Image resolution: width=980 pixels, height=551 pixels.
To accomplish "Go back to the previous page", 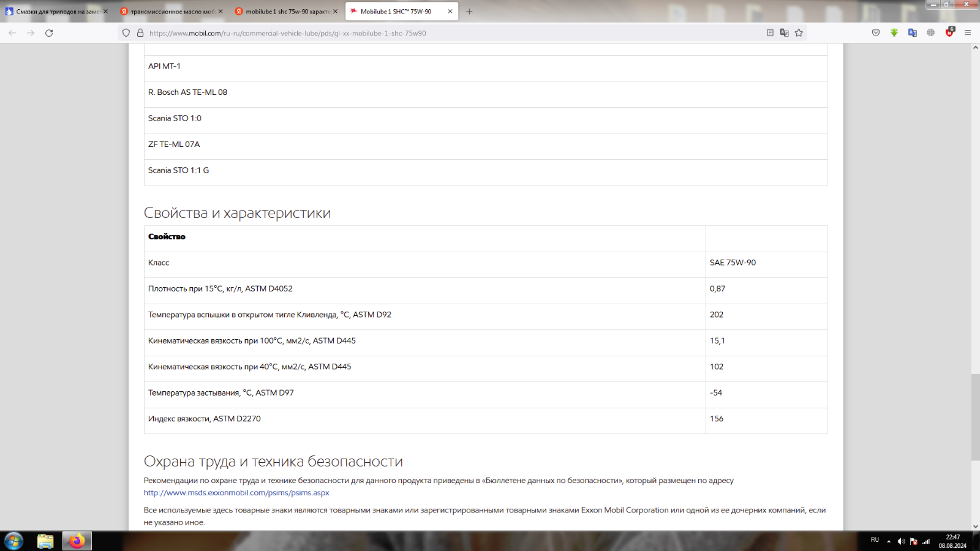I will 12,33.
